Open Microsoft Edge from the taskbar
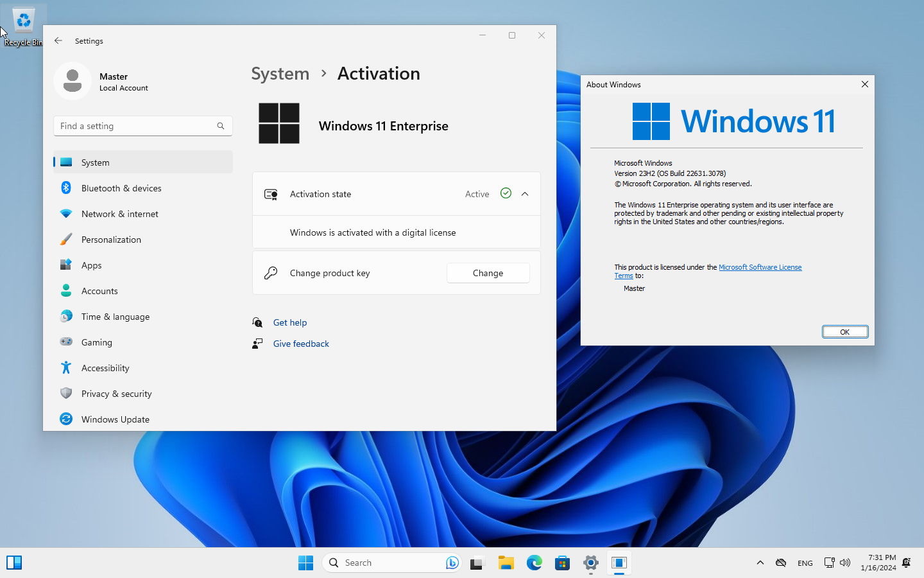 534,563
